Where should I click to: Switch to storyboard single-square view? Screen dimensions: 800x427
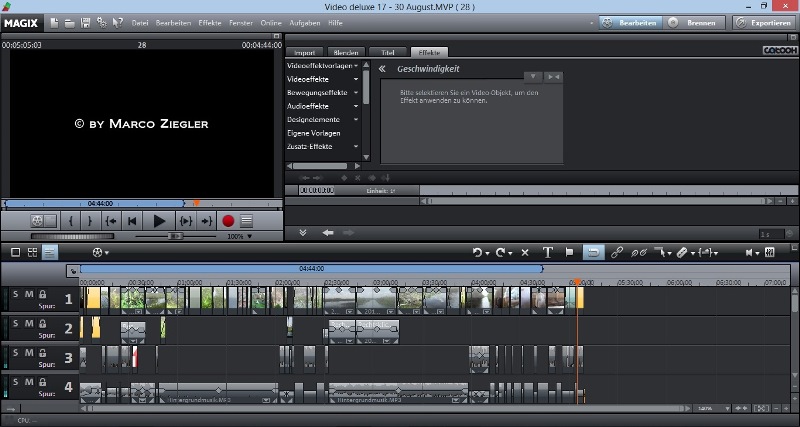pyautogui.click(x=15, y=252)
